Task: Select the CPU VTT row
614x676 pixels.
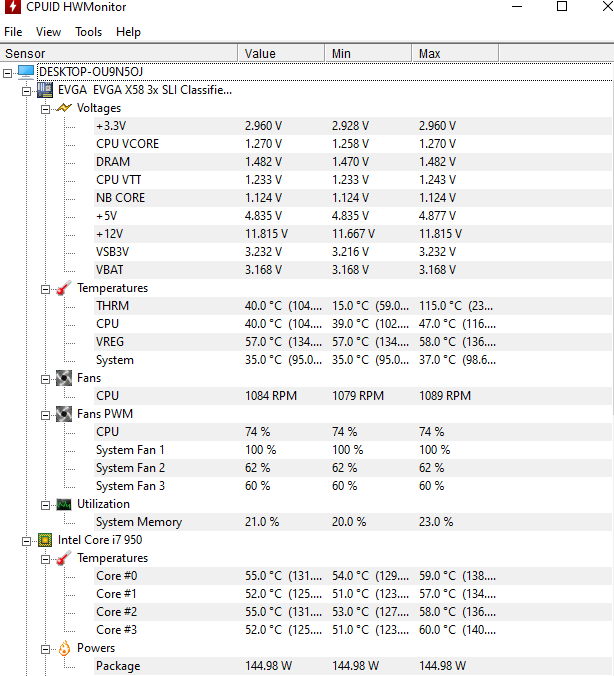Action: pos(353,180)
